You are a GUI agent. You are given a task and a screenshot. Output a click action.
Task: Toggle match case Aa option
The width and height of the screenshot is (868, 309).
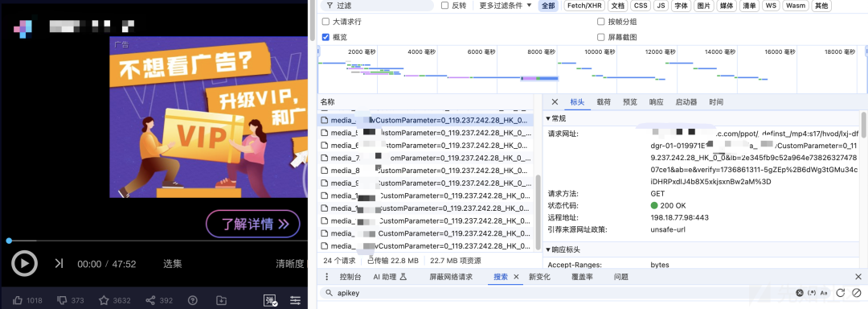pos(824,293)
